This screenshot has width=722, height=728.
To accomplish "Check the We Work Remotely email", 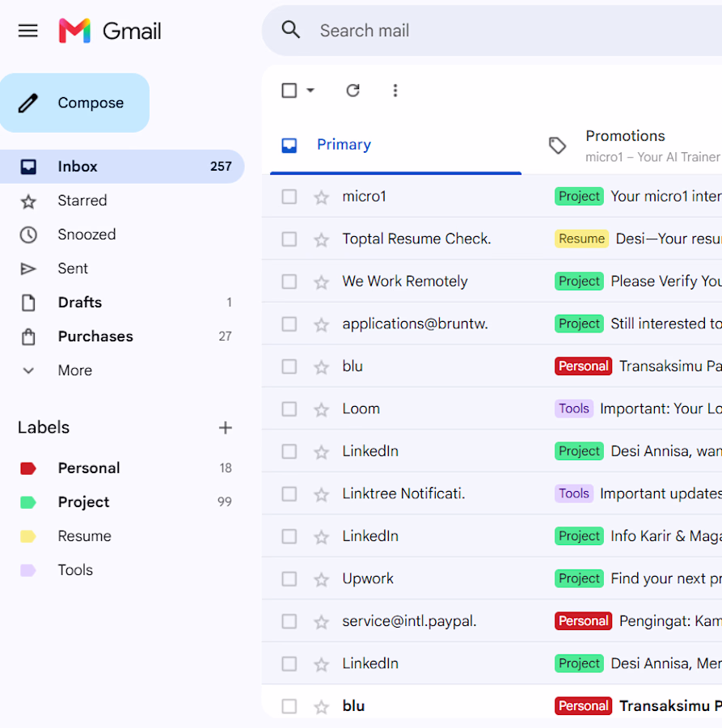I will point(289,281).
